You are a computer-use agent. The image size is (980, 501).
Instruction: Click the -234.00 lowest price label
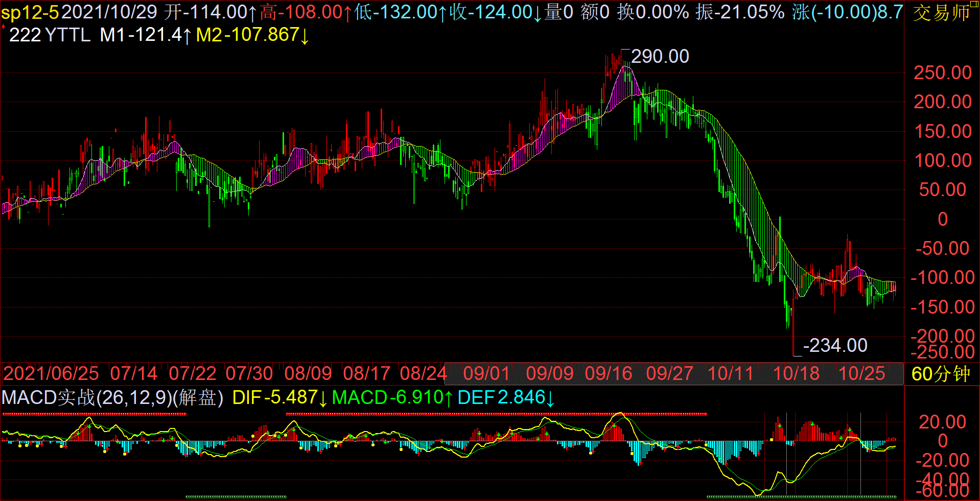(835, 345)
